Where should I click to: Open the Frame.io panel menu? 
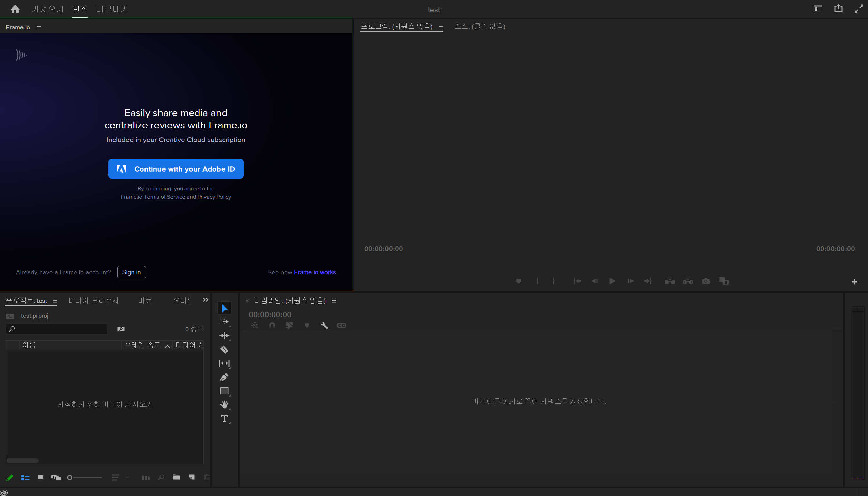(39, 27)
